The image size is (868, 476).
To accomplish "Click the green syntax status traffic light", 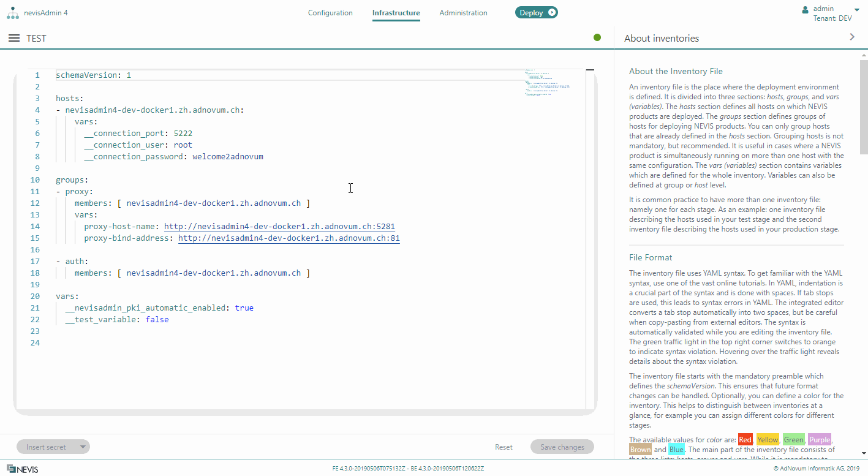I will [x=597, y=37].
